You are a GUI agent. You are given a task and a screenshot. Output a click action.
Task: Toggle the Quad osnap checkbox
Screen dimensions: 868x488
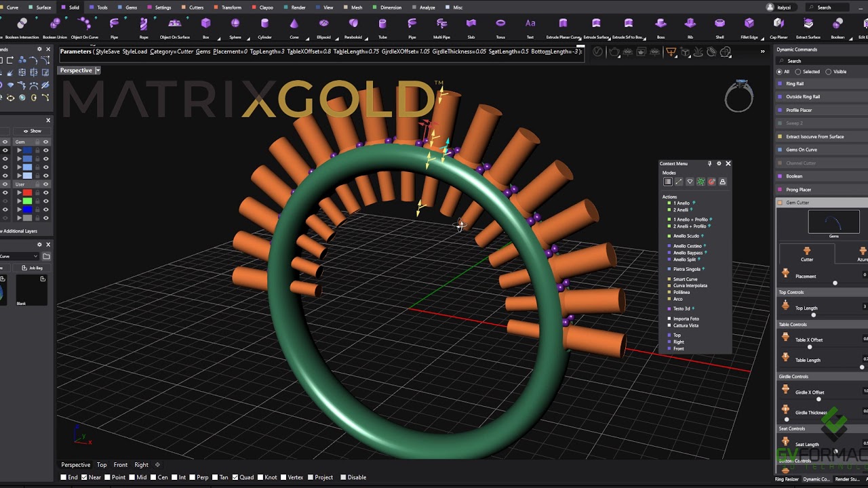coord(235,477)
